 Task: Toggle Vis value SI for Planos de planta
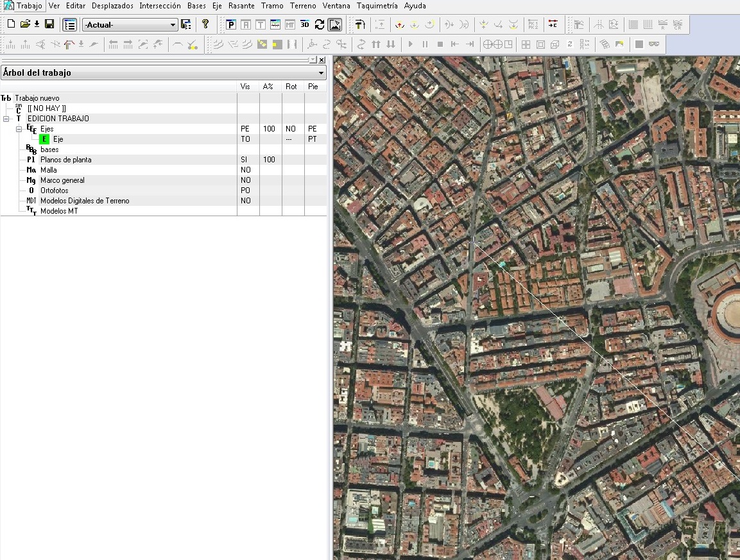[x=244, y=160]
